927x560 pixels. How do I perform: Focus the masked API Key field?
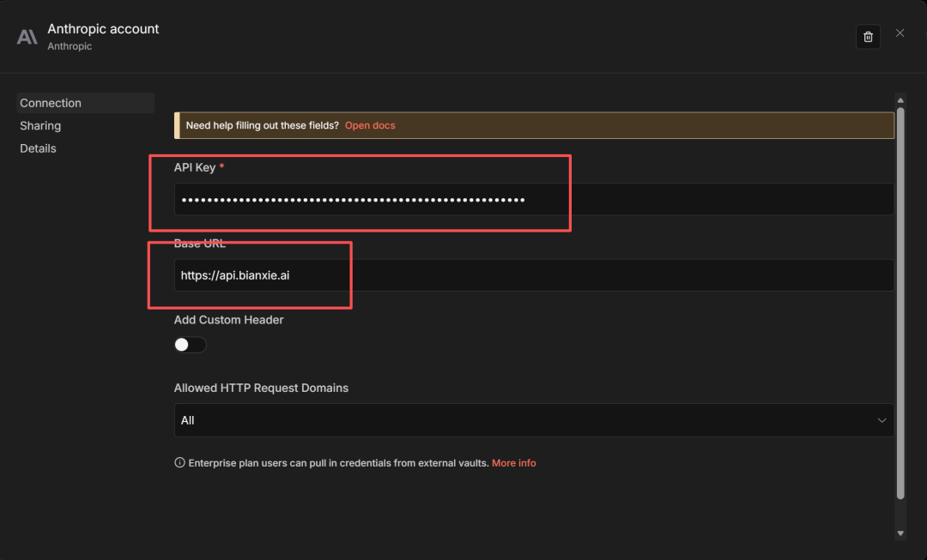click(x=532, y=200)
